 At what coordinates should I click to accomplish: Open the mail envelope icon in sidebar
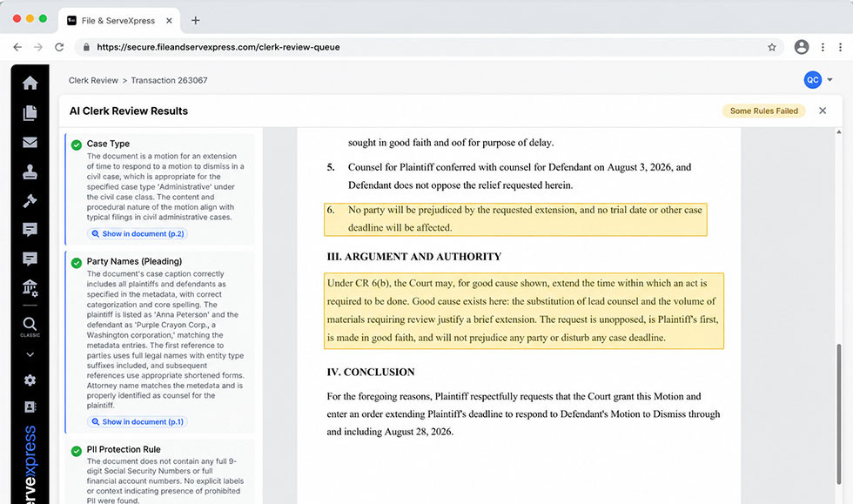(x=30, y=142)
